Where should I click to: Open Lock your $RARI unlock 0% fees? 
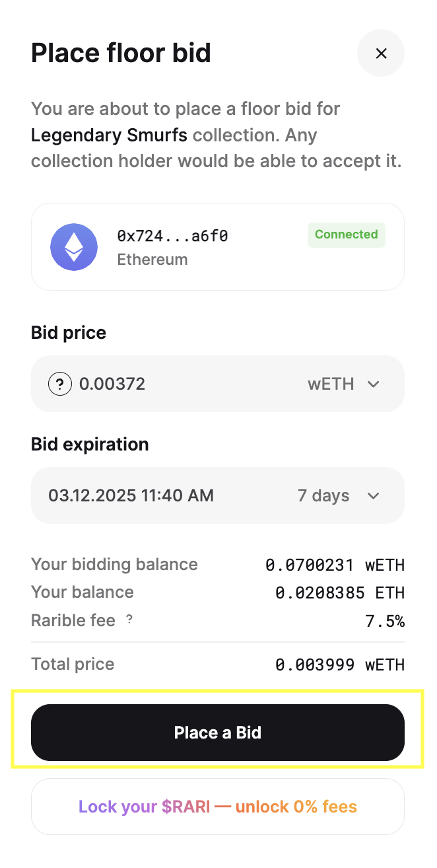pyautogui.click(x=218, y=807)
